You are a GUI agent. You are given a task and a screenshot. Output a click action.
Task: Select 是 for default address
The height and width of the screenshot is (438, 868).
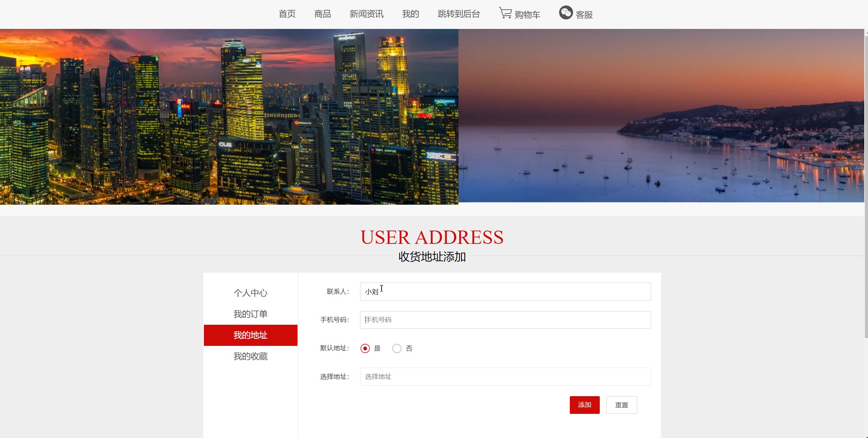pos(365,349)
